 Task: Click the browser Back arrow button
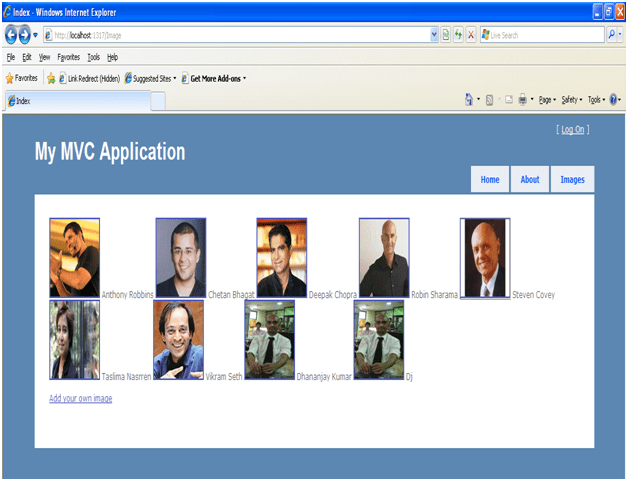tap(12, 34)
